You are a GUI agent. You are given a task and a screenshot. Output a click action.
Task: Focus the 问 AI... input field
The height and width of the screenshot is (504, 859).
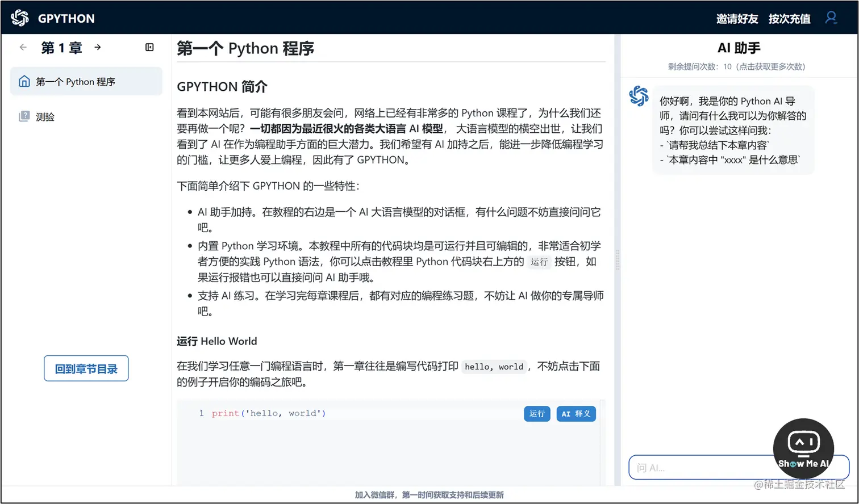[x=739, y=468]
